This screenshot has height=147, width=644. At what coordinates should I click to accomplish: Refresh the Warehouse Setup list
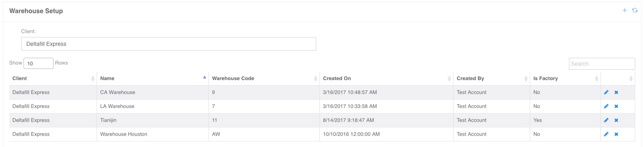pos(635,10)
